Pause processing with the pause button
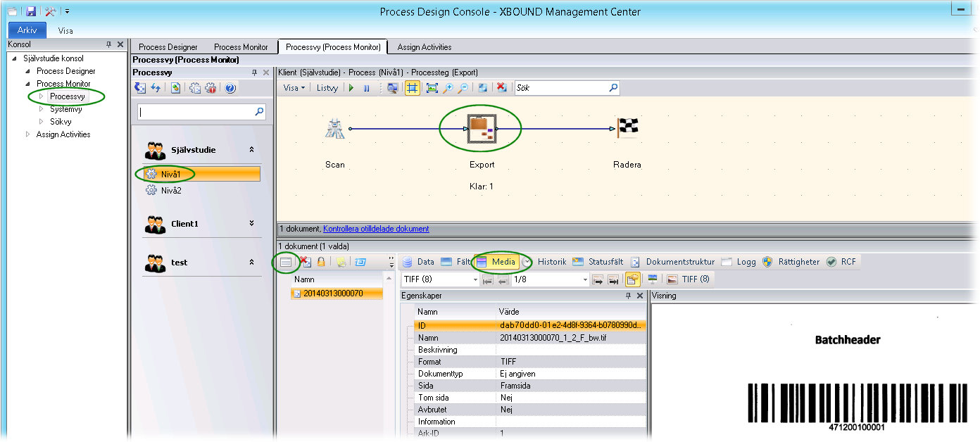The image size is (980, 442). tap(366, 88)
